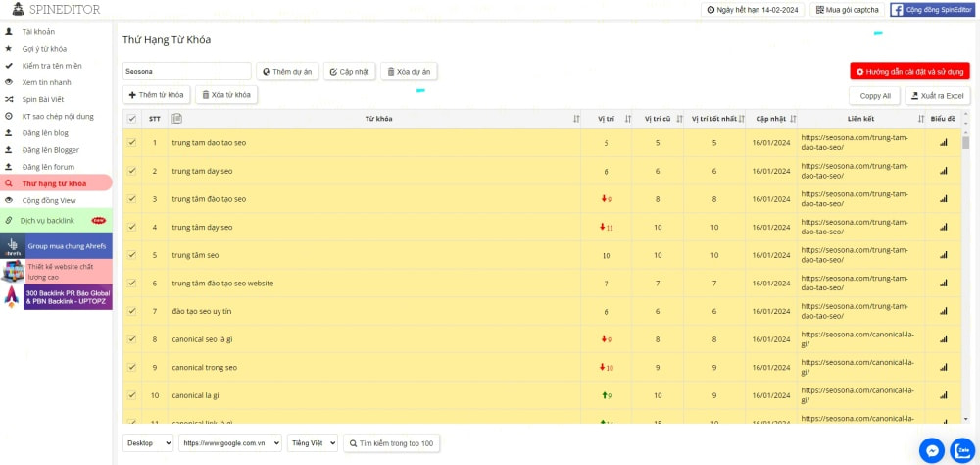Open KT sao chép nội dung menu item

(x=58, y=117)
